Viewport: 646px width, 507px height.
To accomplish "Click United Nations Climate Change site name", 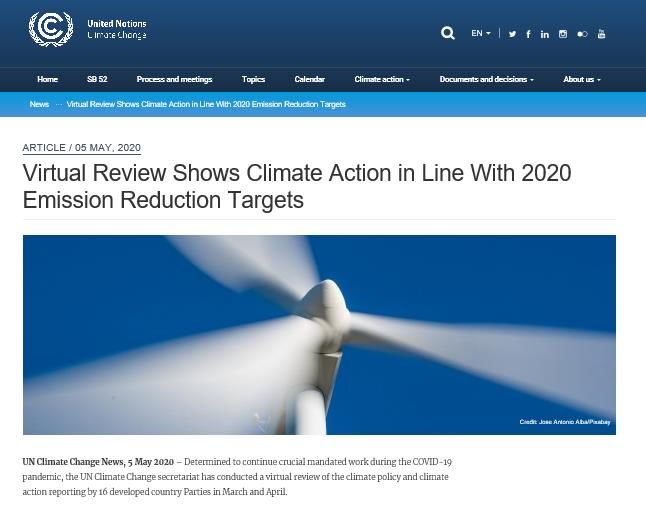I will click(117, 29).
